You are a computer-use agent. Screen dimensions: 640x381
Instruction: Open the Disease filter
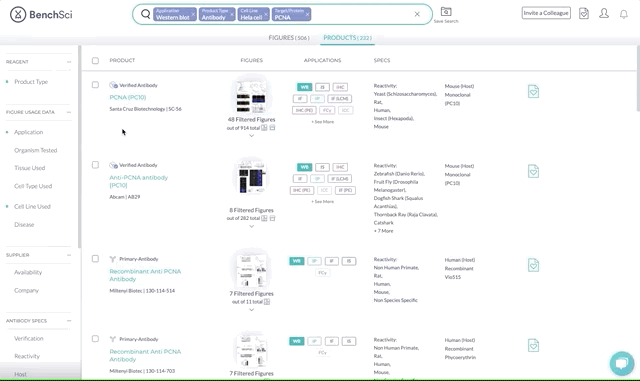(x=24, y=225)
